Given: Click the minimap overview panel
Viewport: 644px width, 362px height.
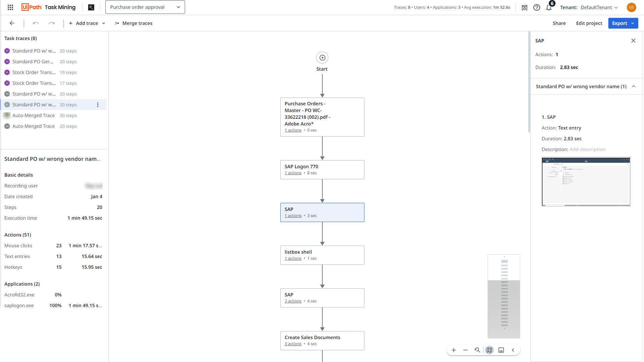Looking at the screenshot, I should click(504, 296).
